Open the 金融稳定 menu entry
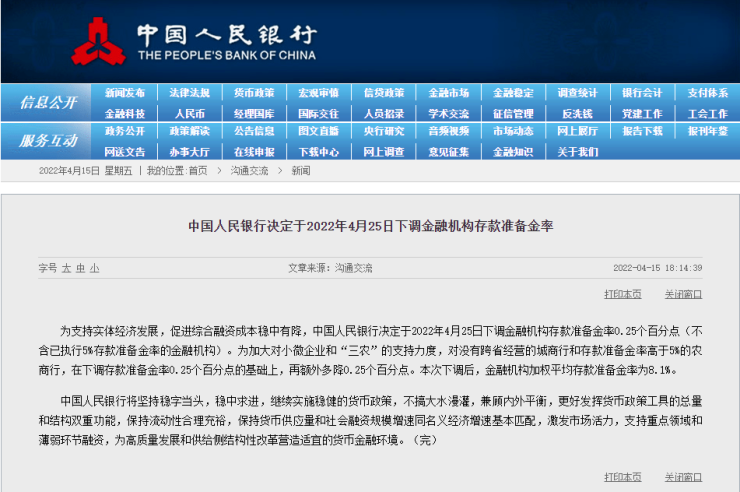This screenshot has width=740, height=492. tap(513, 93)
